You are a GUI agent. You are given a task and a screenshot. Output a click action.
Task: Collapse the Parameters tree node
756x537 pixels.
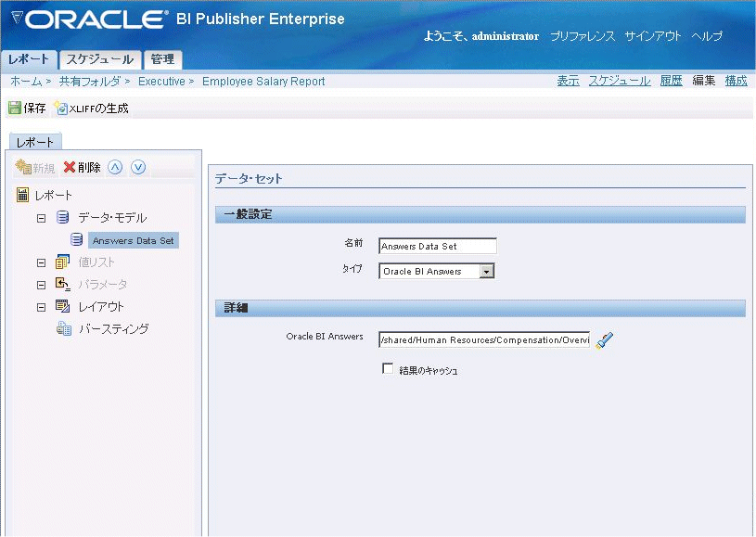click(x=42, y=285)
